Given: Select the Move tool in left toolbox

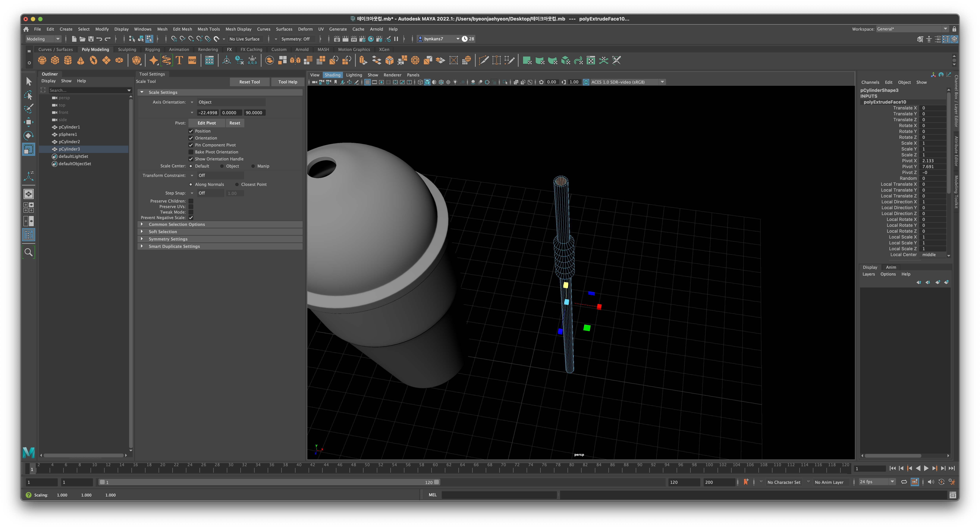Looking at the screenshot, I should 29,122.
